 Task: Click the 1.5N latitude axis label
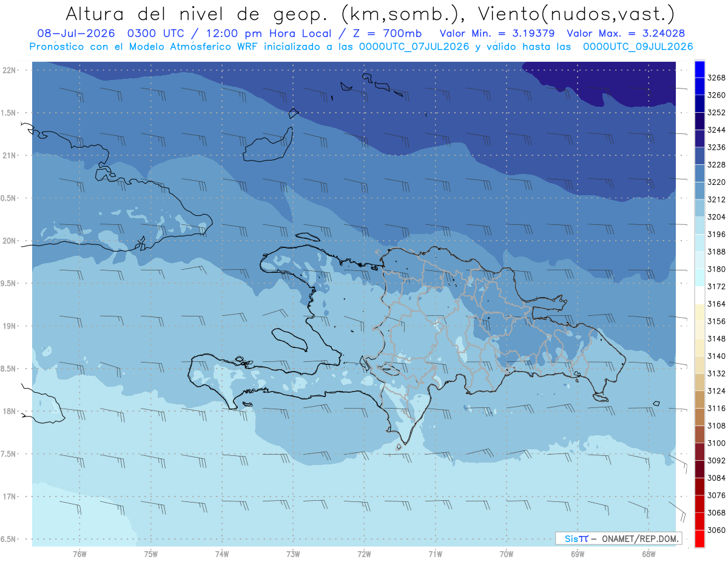pyautogui.click(x=8, y=113)
